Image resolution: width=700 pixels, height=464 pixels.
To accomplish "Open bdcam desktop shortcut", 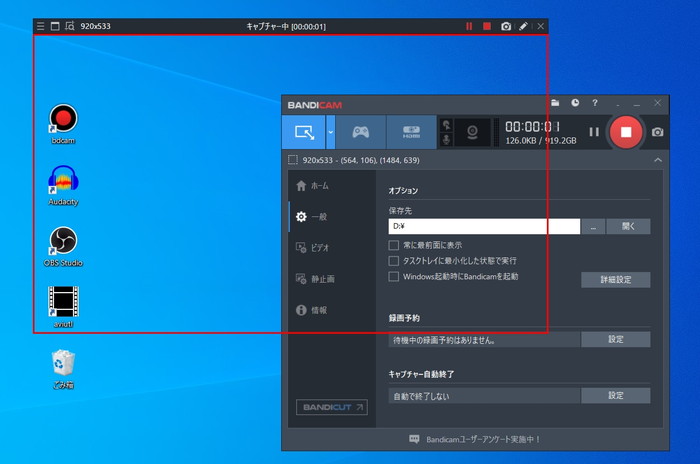I will coord(63,124).
